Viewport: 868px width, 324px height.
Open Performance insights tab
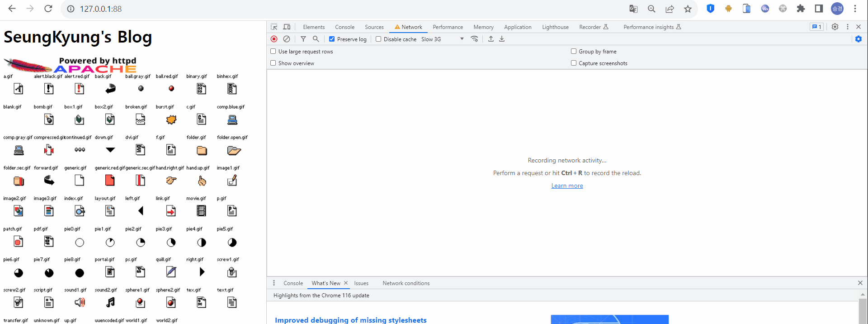tap(652, 27)
